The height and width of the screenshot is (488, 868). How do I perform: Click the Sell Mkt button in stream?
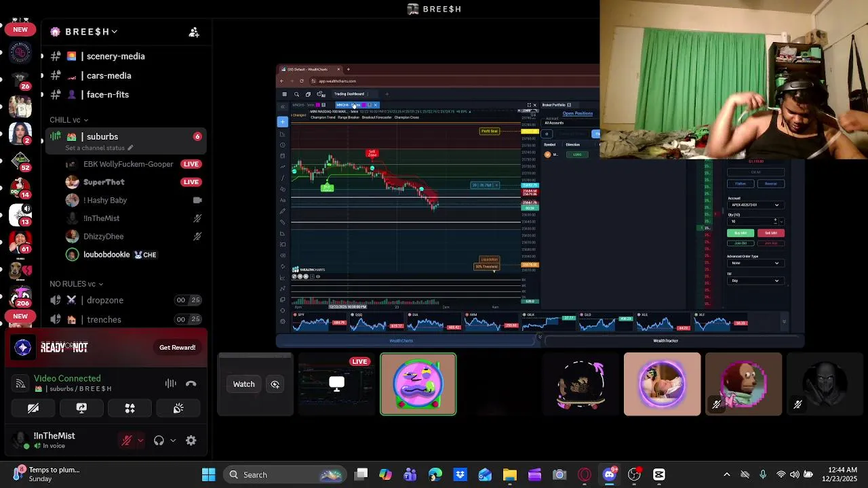click(771, 233)
